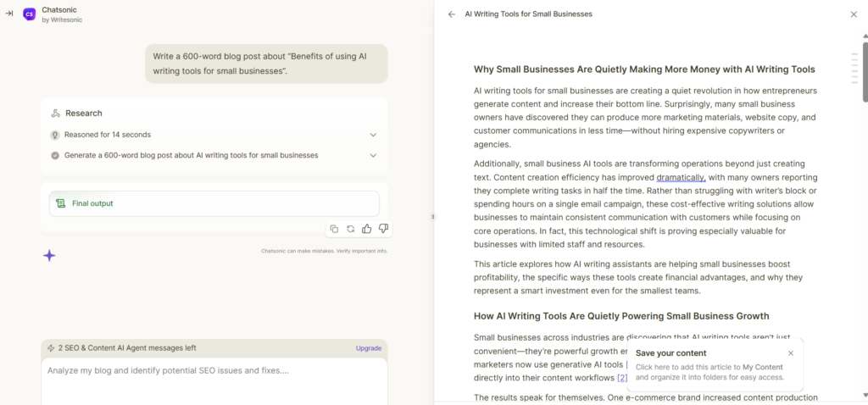Give thumbs down to response

(x=383, y=229)
